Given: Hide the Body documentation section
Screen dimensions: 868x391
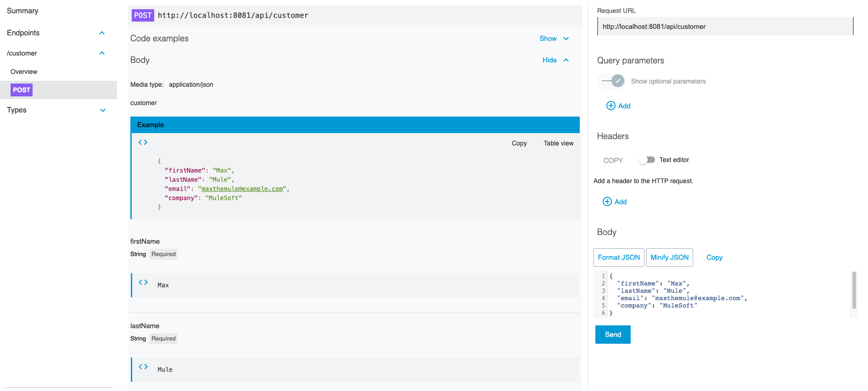Looking at the screenshot, I should tap(555, 60).
